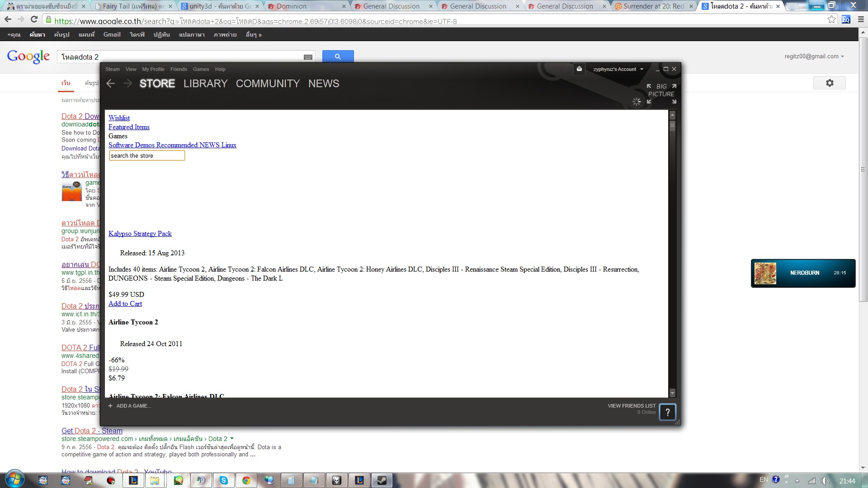Click the Add to Cart link

pos(125,304)
